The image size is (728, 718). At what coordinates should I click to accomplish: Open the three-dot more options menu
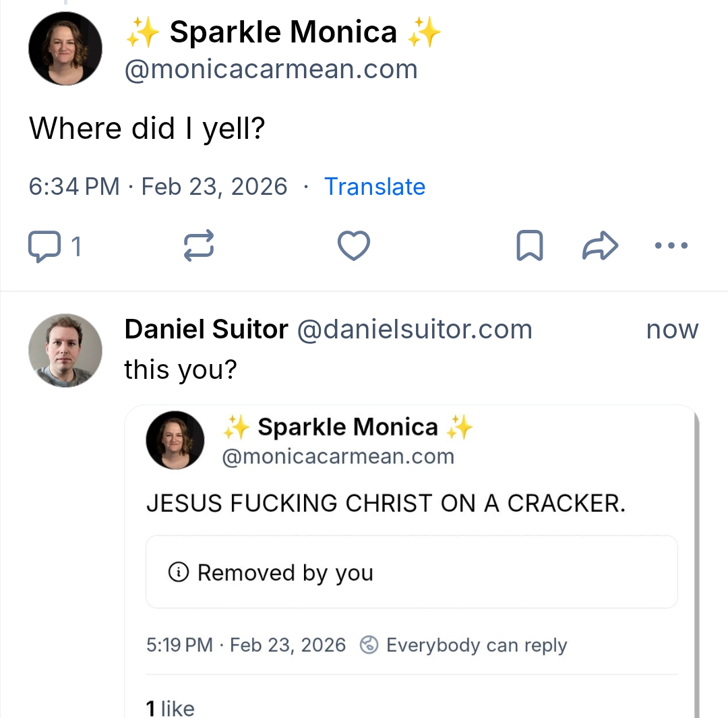[671, 245]
